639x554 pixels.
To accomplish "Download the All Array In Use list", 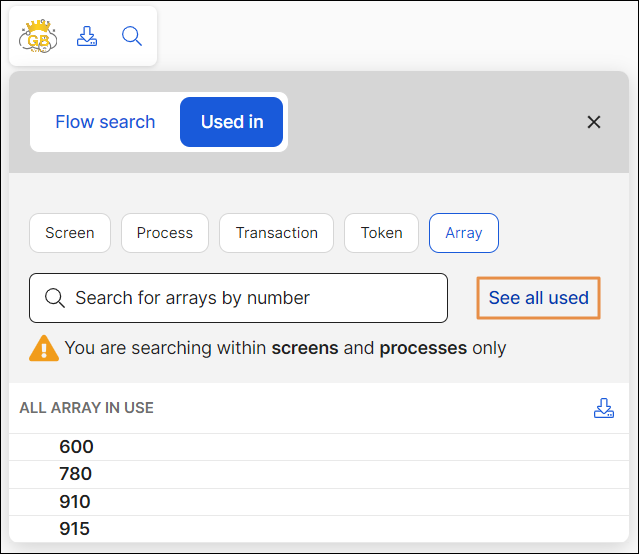I will [603, 408].
